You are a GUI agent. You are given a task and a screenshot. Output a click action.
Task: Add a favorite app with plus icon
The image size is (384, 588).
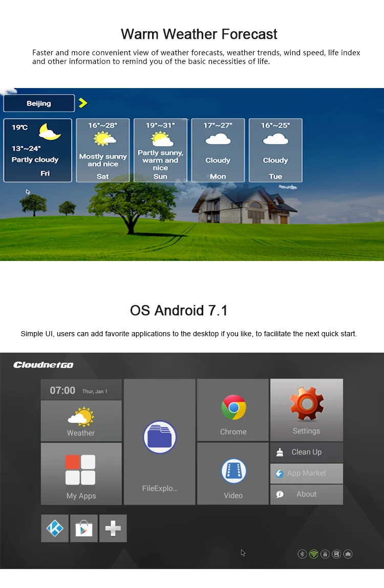click(x=113, y=528)
